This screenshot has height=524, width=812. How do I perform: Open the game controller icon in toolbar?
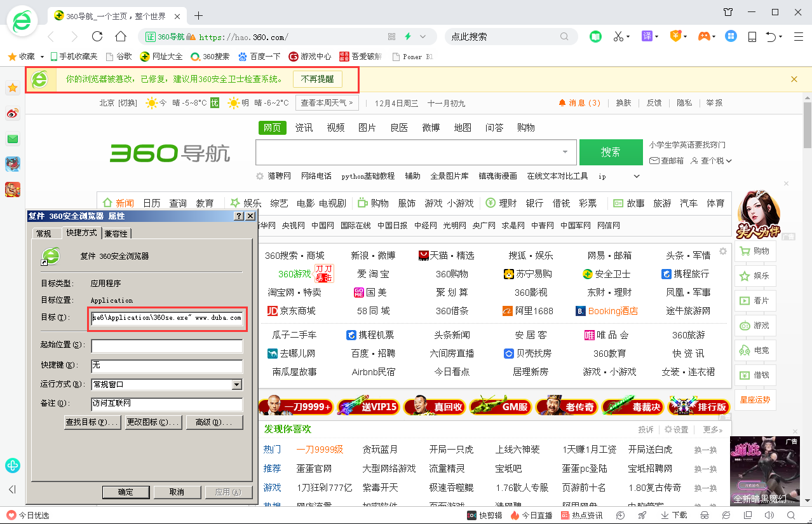[x=703, y=36]
